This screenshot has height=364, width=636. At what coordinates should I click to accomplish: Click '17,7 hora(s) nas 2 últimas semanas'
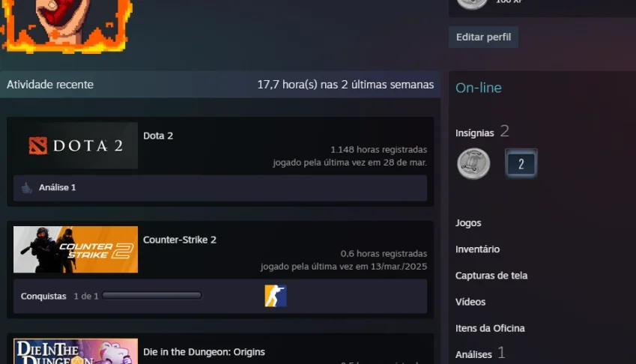point(345,85)
